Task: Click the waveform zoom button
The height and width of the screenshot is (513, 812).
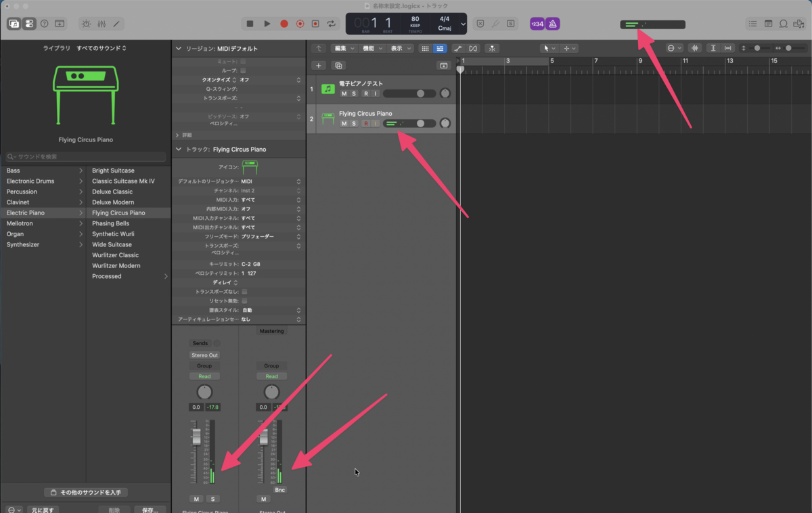Action: 695,48
